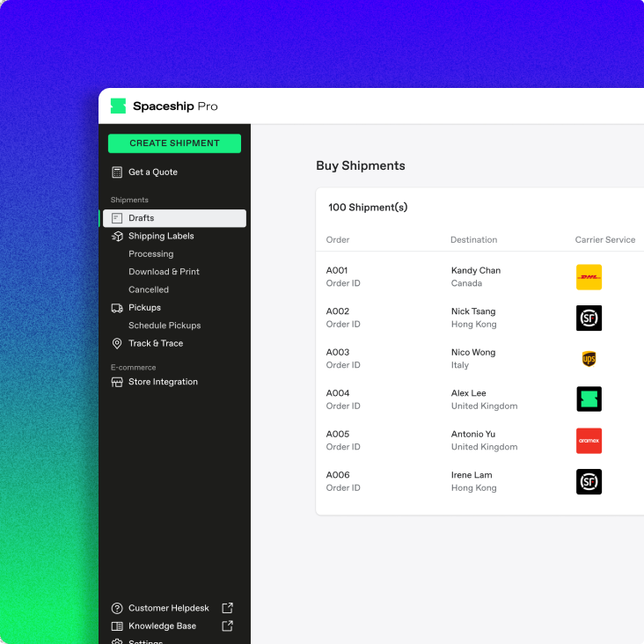The width and height of the screenshot is (644, 644).
Task: Click external link icon beside Knowledge Base
Action: [227, 626]
